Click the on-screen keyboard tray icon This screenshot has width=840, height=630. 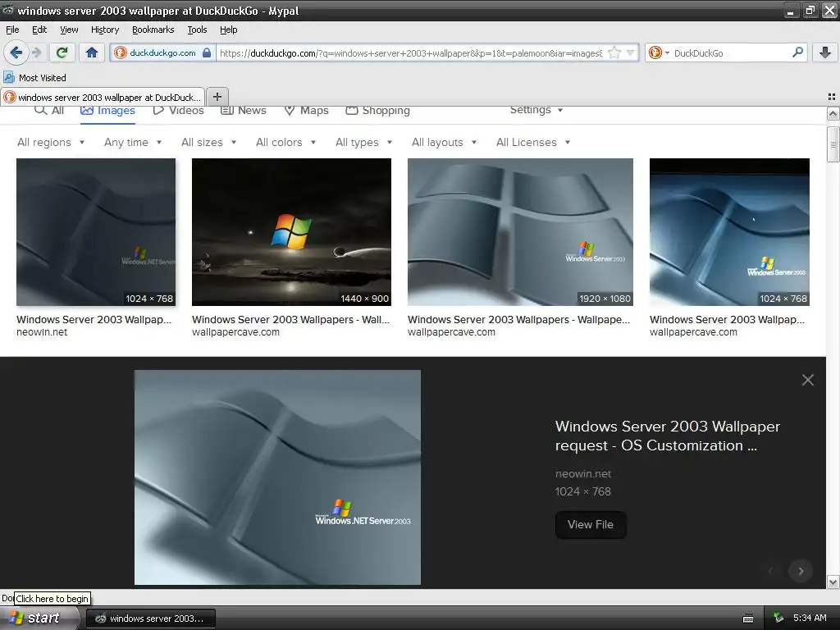point(748,619)
